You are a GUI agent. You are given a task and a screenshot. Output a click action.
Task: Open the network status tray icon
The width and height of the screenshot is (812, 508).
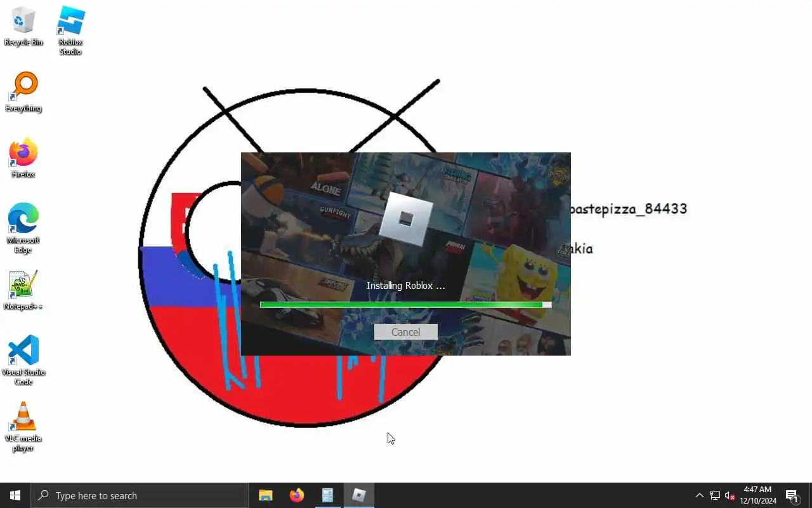pyautogui.click(x=714, y=495)
